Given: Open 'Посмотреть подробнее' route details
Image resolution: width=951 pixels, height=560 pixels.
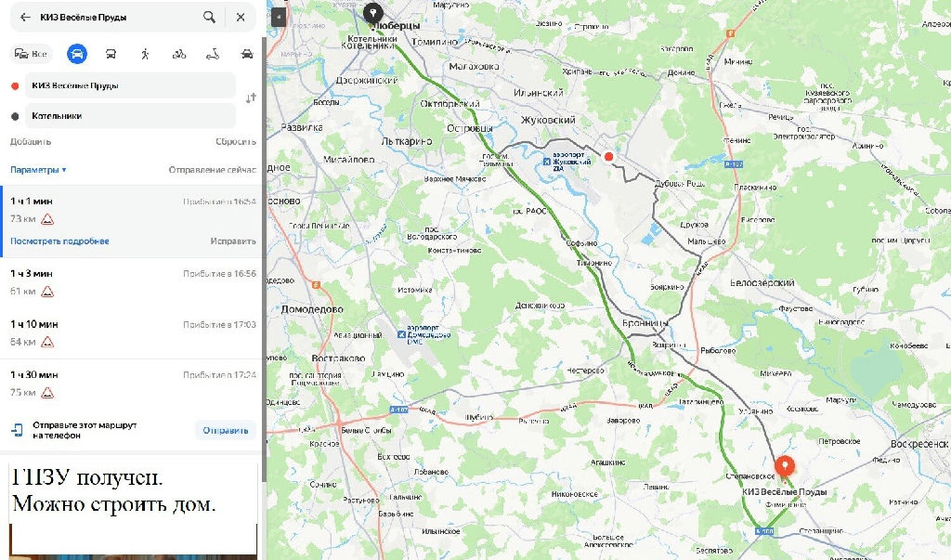Looking at the screenshot, I should [x=59, y=241].
